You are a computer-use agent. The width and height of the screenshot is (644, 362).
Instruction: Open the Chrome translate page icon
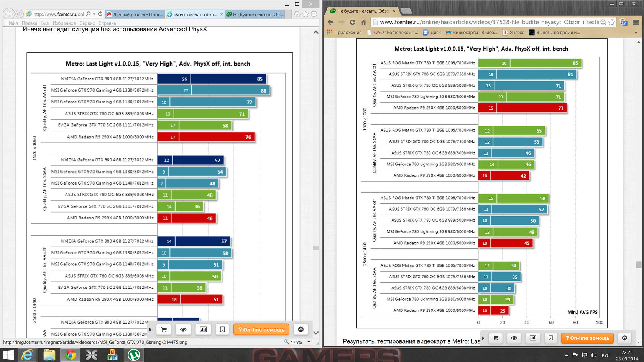point(624,22)
